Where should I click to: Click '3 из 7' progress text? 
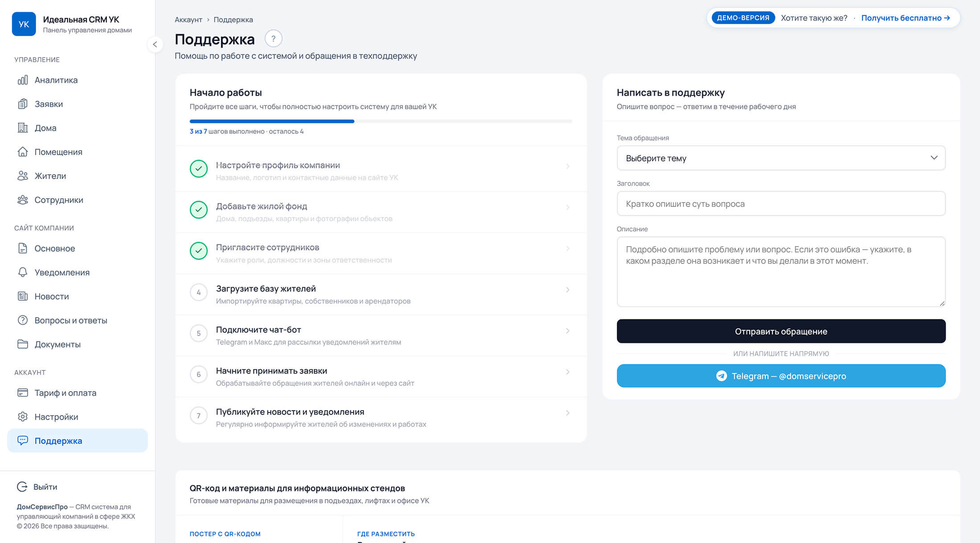point(198,131)
